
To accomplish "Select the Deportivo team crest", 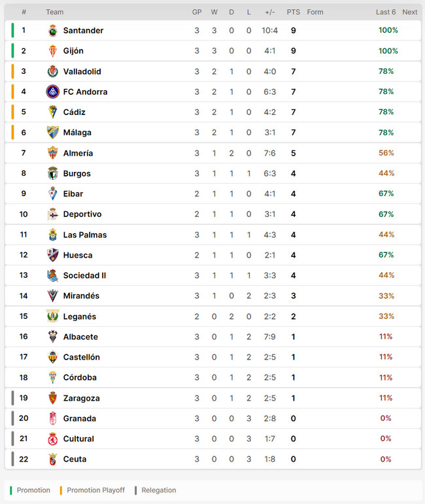I will click(x=53, y=214).
